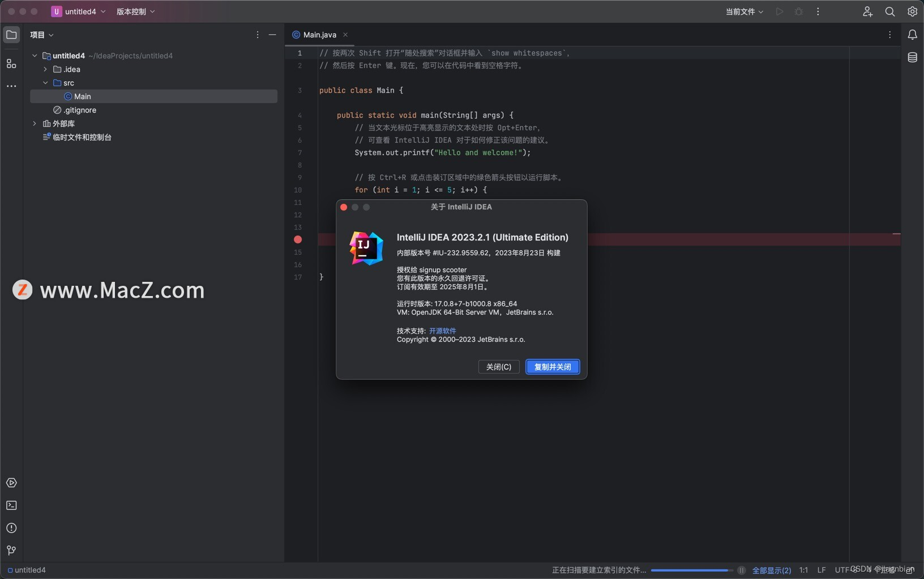
Task: Open the Database tool window icon
Action: [913, 58]
